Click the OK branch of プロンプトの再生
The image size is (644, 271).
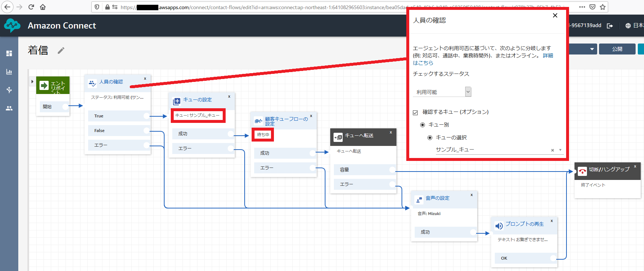pos(526,258)
